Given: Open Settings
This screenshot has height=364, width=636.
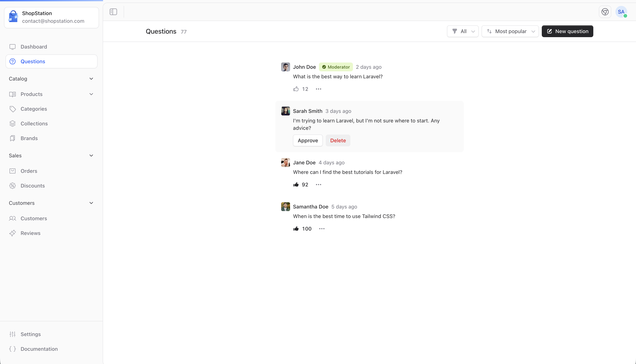Looking at the screenshot, I should pos(51,334).
